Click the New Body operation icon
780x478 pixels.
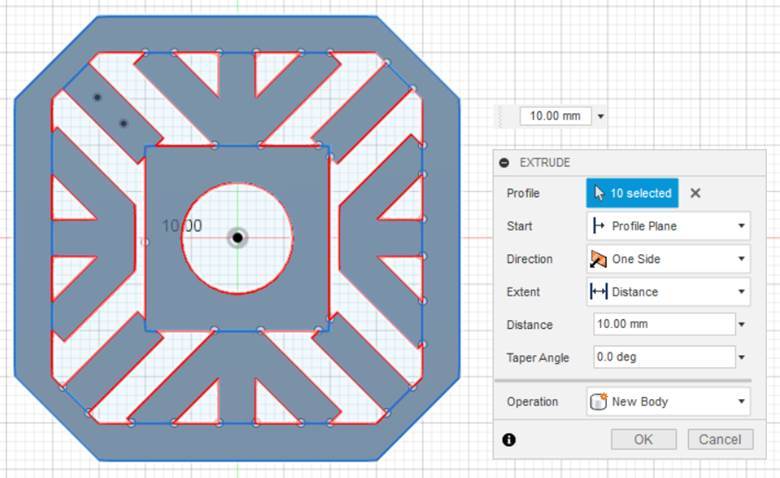click(x=598, y=401)
